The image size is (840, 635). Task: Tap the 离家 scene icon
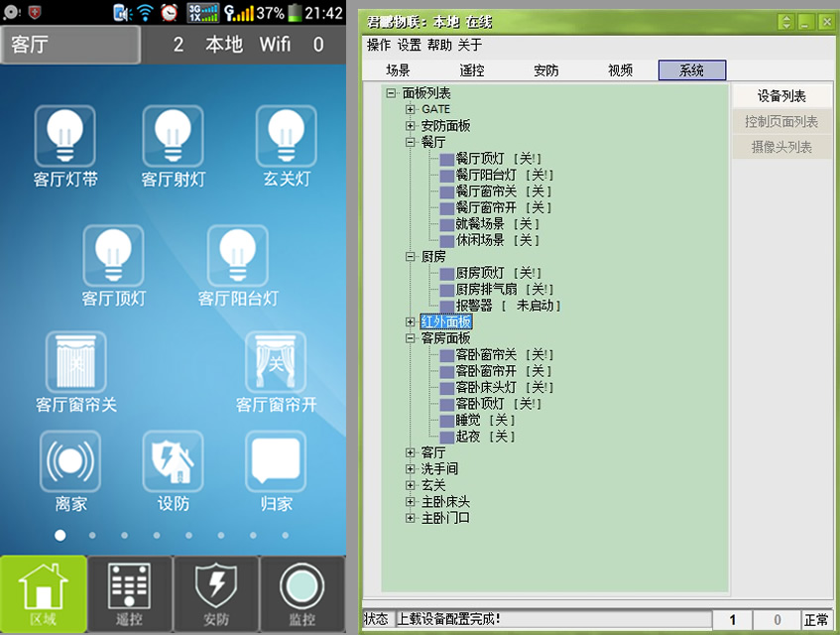[70, 461]
